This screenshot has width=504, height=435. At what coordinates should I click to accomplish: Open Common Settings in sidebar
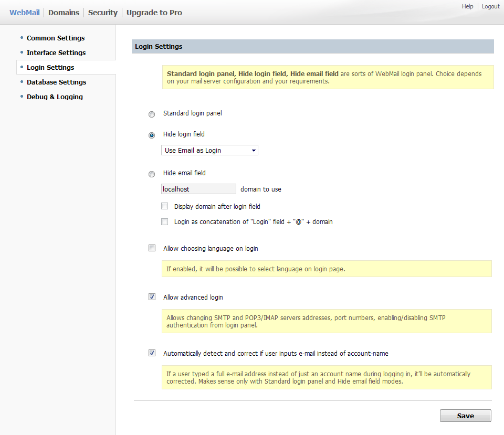coord(56,38)
